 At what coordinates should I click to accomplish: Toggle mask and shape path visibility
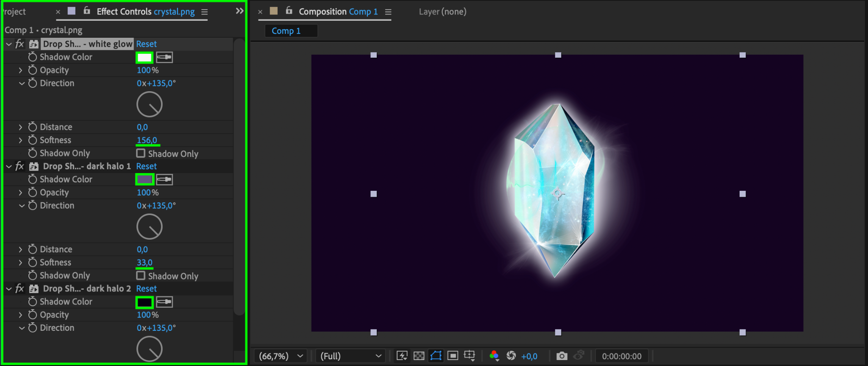[x=436, y=356]
